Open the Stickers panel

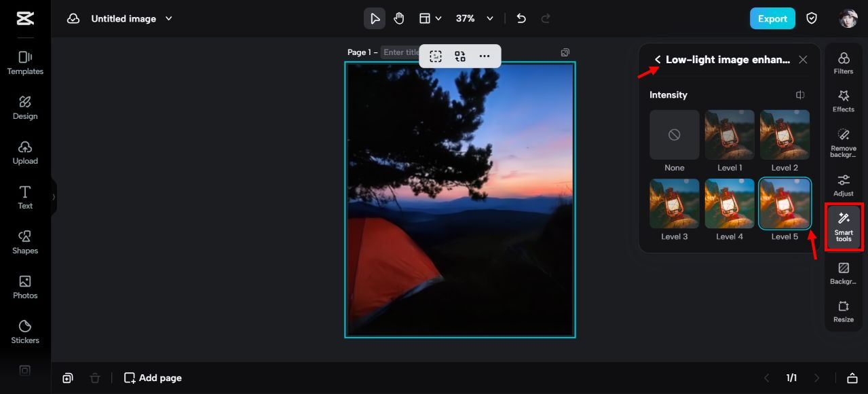[25, 332]
